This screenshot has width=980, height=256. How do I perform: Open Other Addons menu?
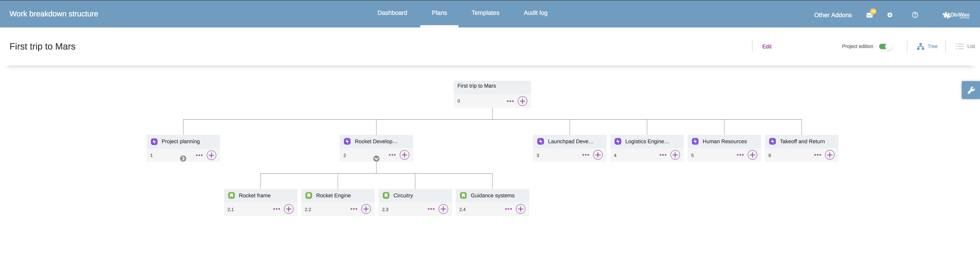[x=833, y=15]
